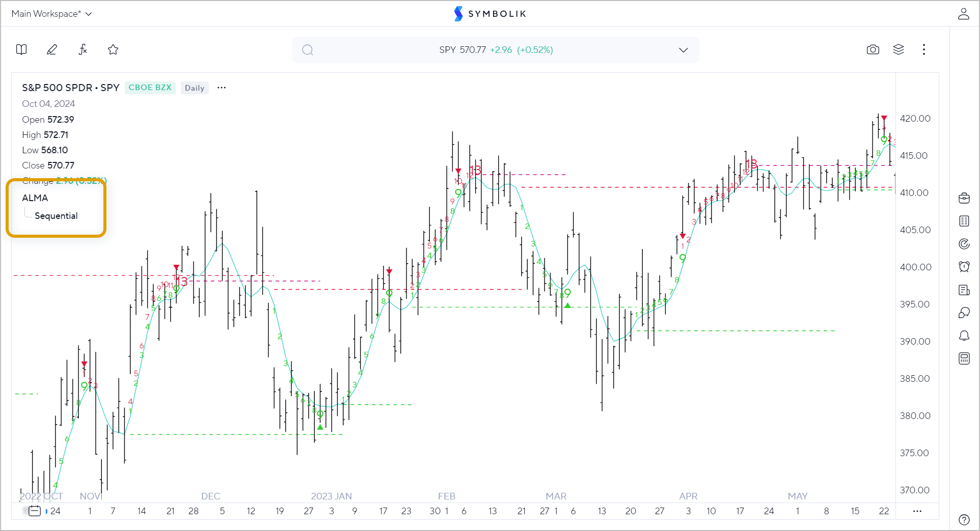
Task: Change the Daily timeframe selector
Action: (x=195, y=88)
